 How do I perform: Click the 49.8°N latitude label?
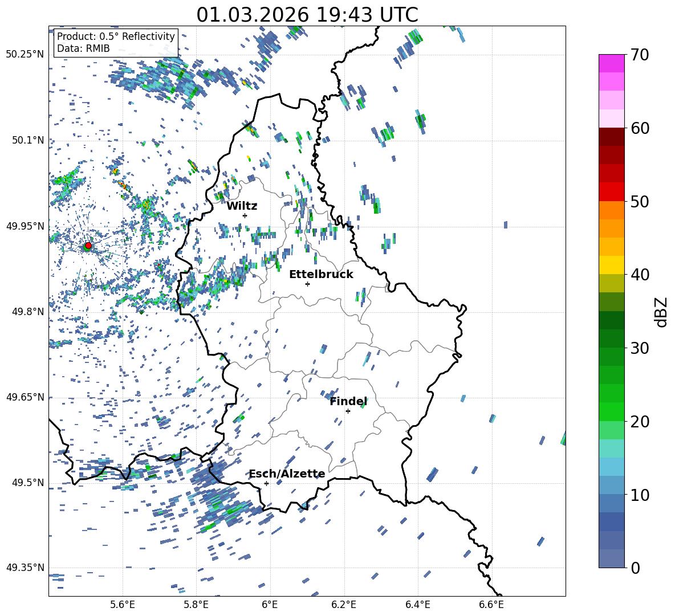[28, 312]
